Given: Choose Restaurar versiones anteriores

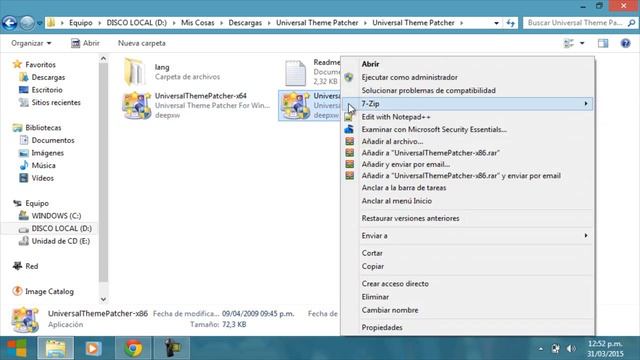Looking at the screenshot, I should click(x=410, y=218).
